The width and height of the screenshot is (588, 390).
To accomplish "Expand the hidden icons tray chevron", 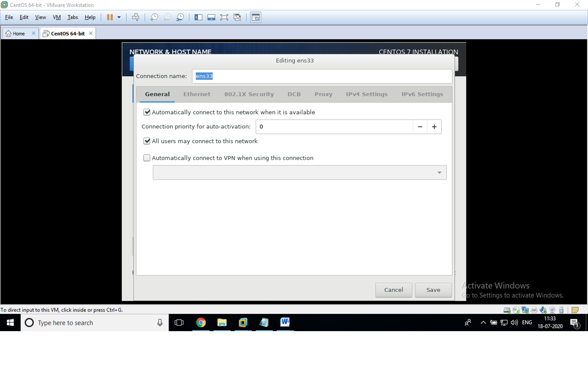I will (x=483, y=323).
